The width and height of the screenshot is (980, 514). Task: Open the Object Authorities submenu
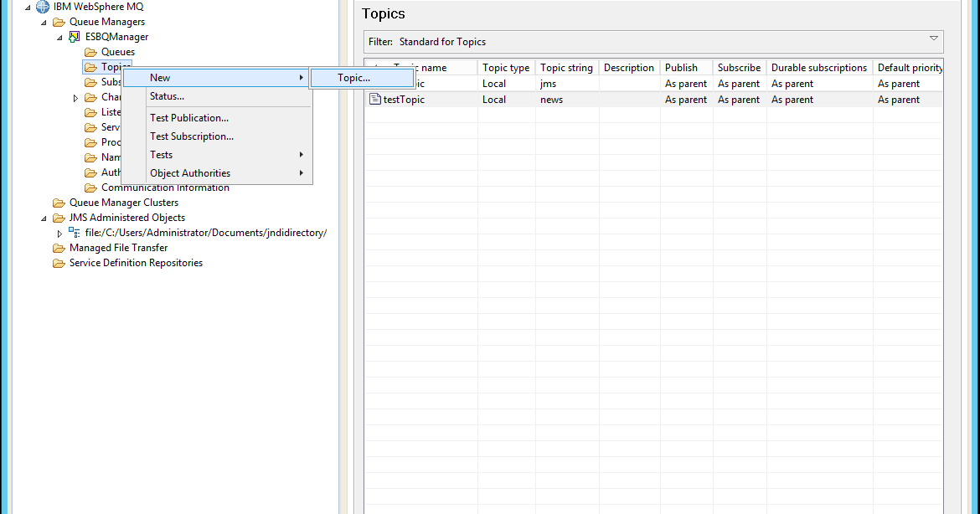point(190,172)
